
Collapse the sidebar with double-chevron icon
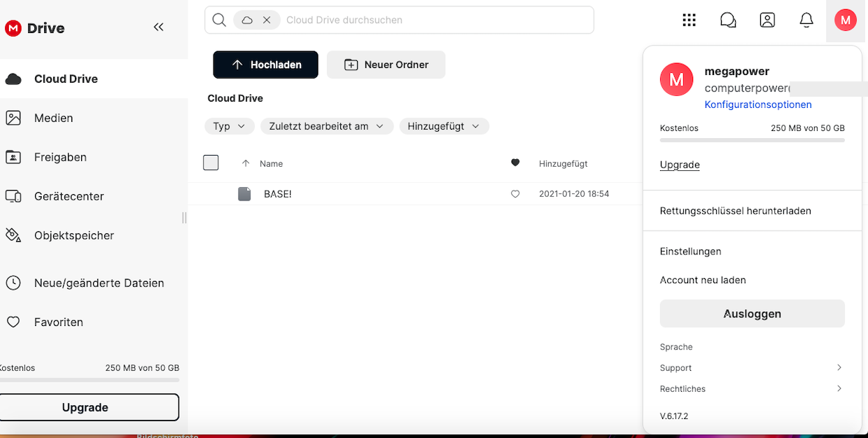coord(158,27)
